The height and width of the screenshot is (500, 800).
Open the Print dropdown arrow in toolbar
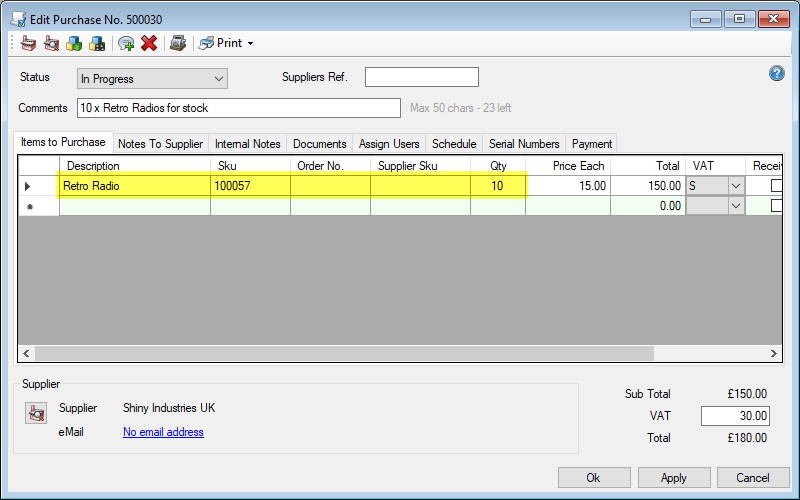[250, 44]
